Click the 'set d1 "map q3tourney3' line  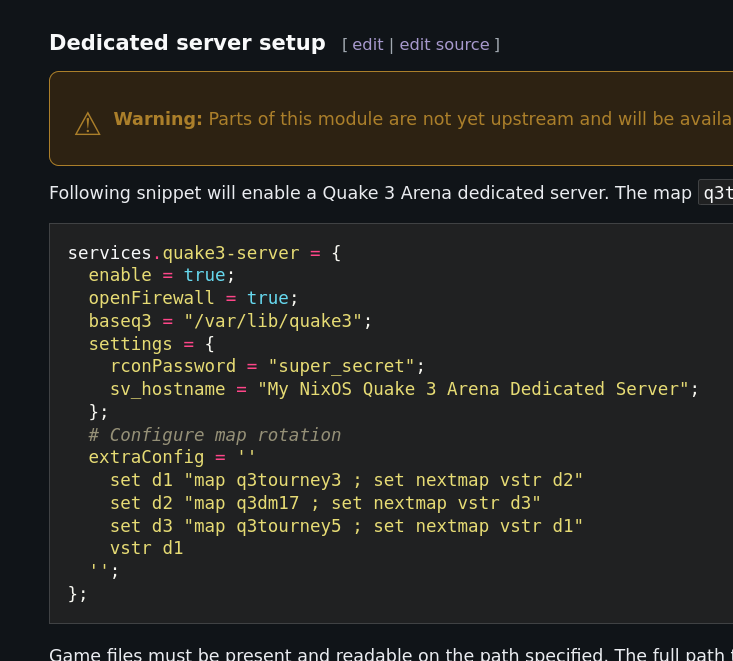point(346,480)
